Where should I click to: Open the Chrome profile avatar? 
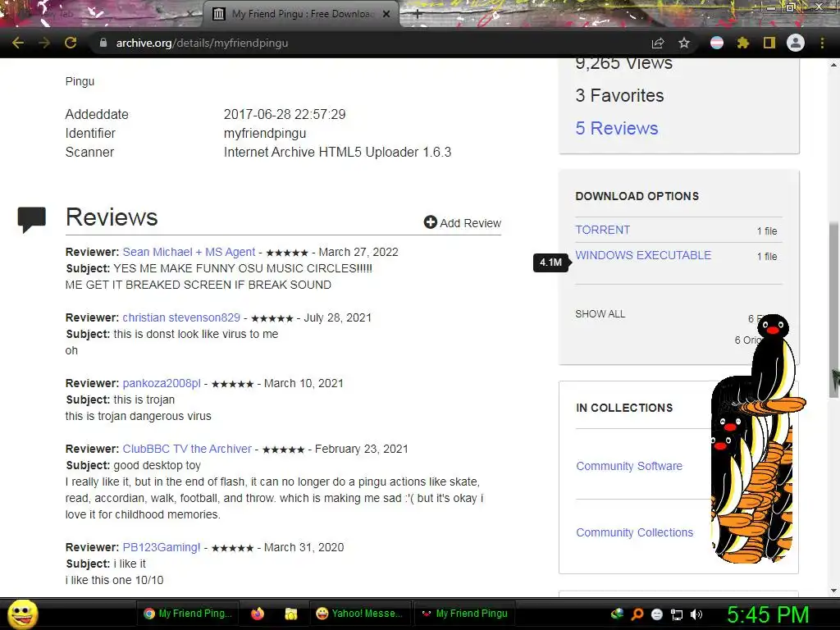796,43
